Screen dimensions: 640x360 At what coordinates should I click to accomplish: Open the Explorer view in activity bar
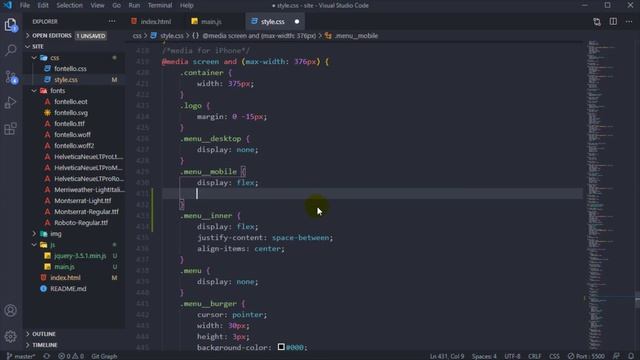(11, 25)
